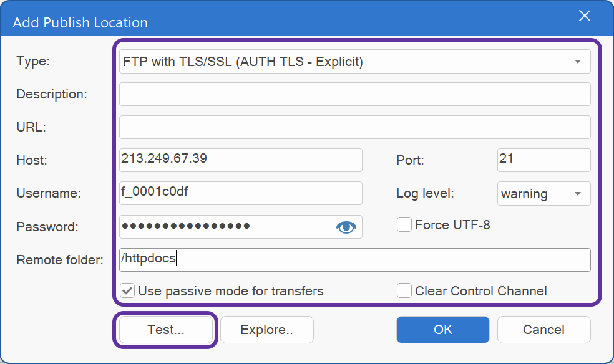The width and height of the screenshot is (614, 364).
Task: Focus the Description text field
Action: tap(354, 94)
